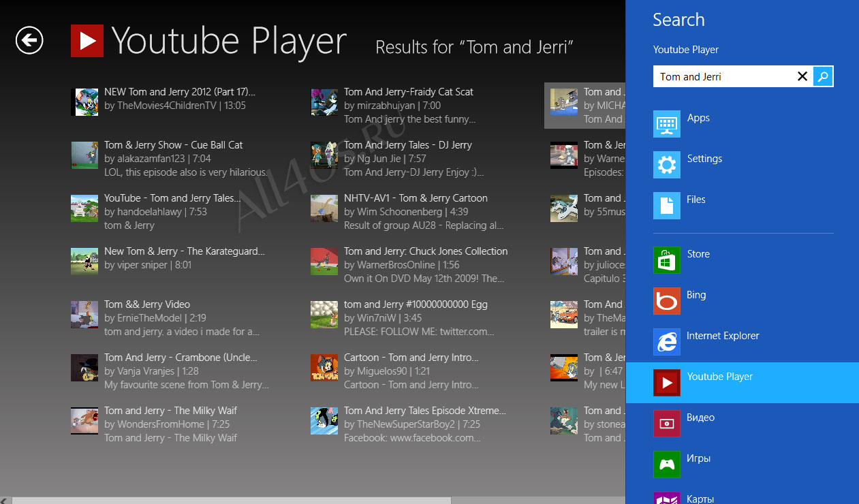Click 'by WarnerBrosOnline | 1:56' line
The image size is (859, 504).
[402, 265]
